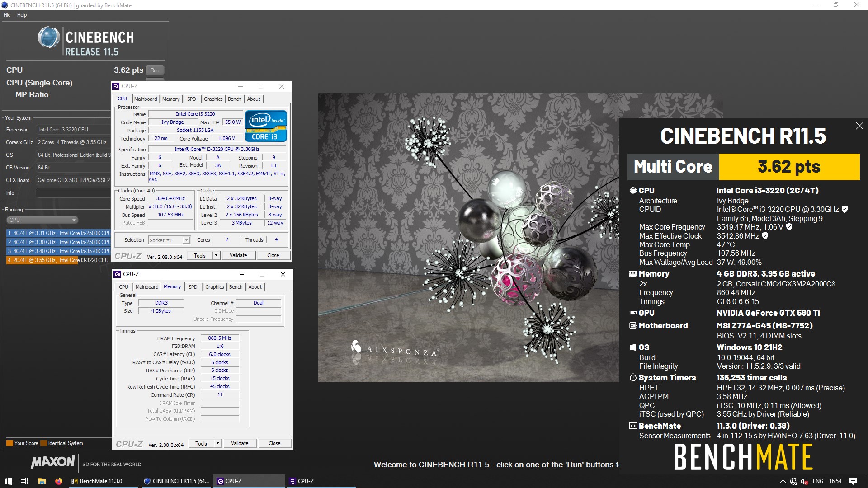Screen dimensions: 868x488
Task: Show hidden system tray icons
Action: (783, 481)
